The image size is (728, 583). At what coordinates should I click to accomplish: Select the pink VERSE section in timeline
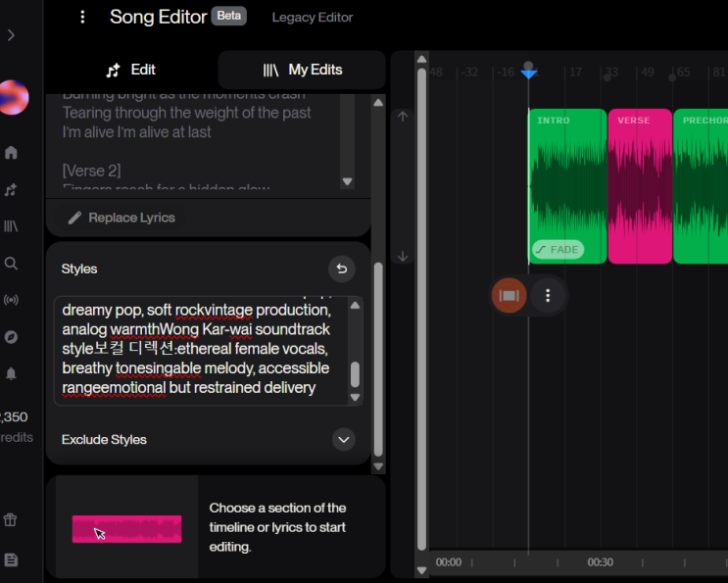click(x=640, y=186)
